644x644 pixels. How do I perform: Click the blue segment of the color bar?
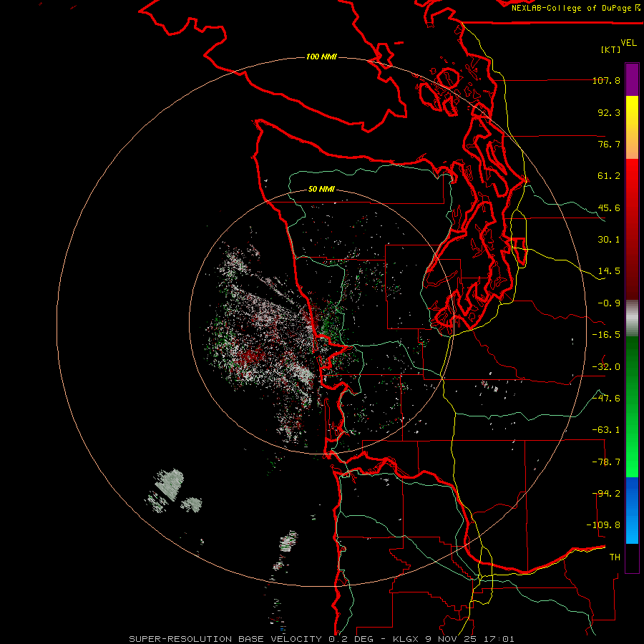click(x=632, y=510)
